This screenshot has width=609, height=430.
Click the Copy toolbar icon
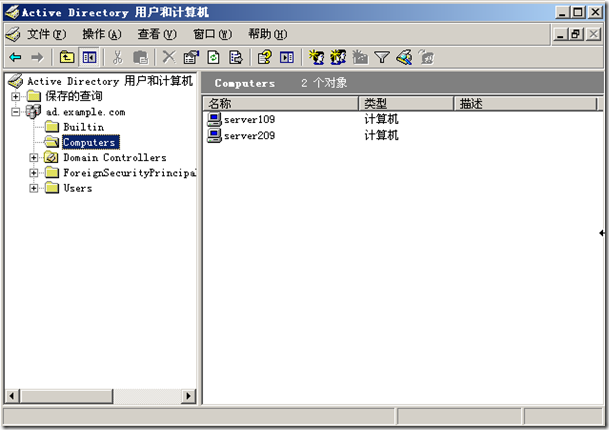pyautogui.click(x=140, y=57)
